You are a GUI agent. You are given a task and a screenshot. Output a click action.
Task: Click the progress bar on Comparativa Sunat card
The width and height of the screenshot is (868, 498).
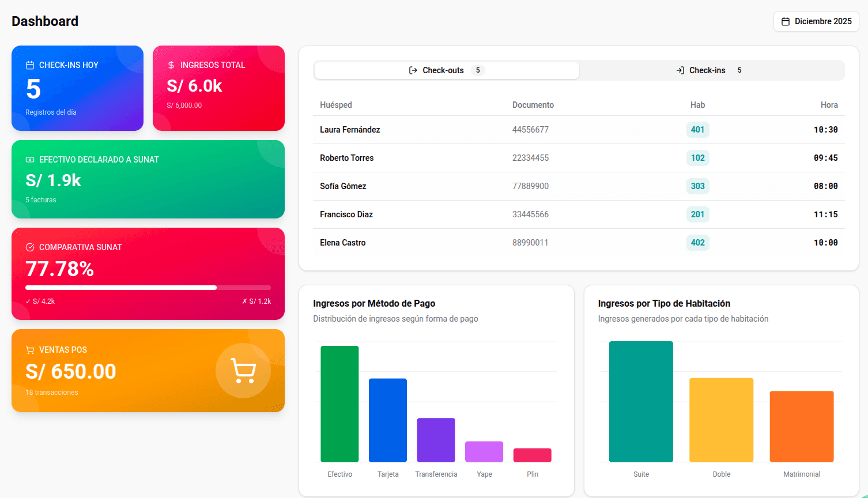click(x=148, y=287)
